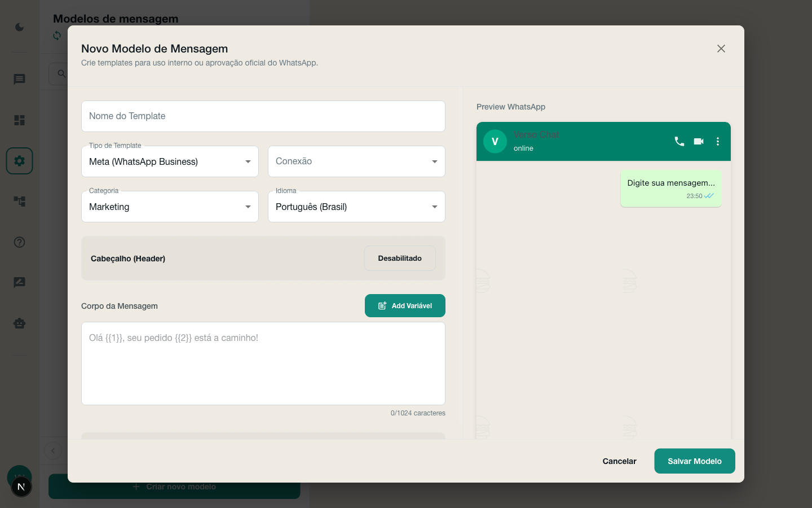The height and width of the screenshot is (508, 812).
Task: Click Add Variável to insert a variable
Action: point(405,305)
